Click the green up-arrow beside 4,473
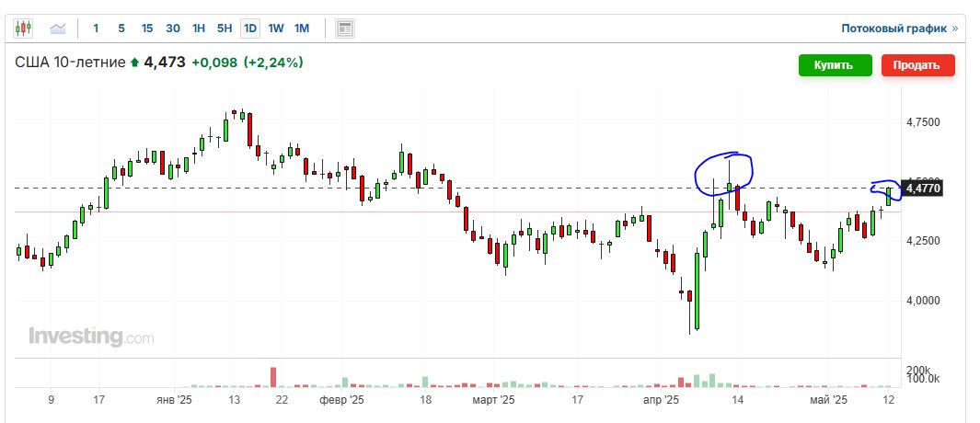This screenshot has height=423, width=980. point(135,63)
